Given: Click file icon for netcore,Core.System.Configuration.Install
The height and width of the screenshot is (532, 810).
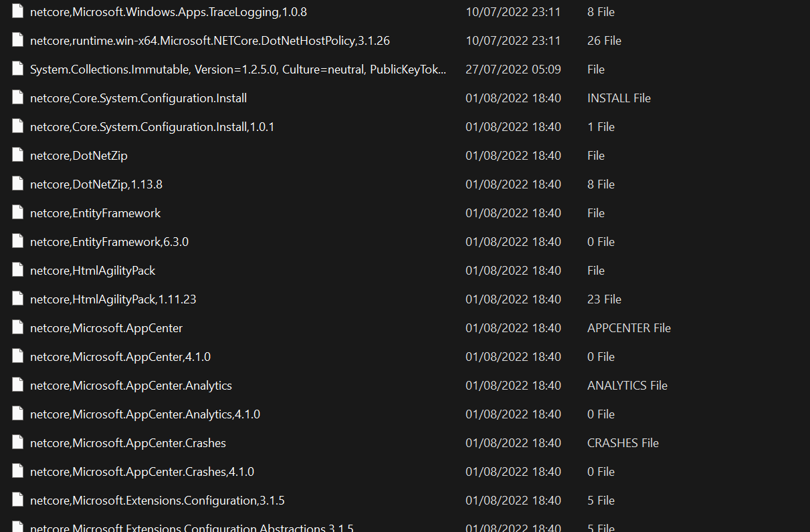Looking at the screenshot, I should 18,98.
